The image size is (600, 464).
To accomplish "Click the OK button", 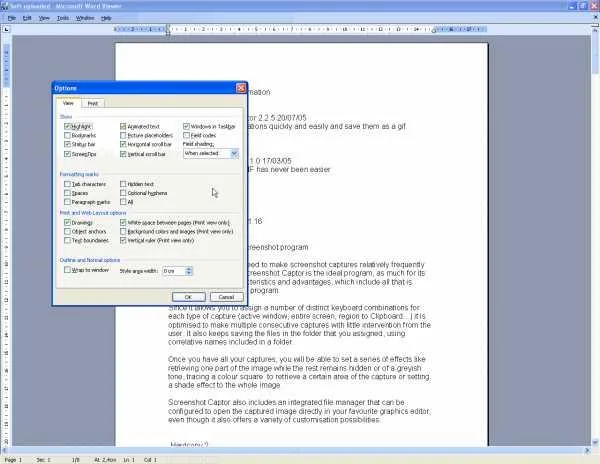I will pyautogui.click(x=188, y=297).
